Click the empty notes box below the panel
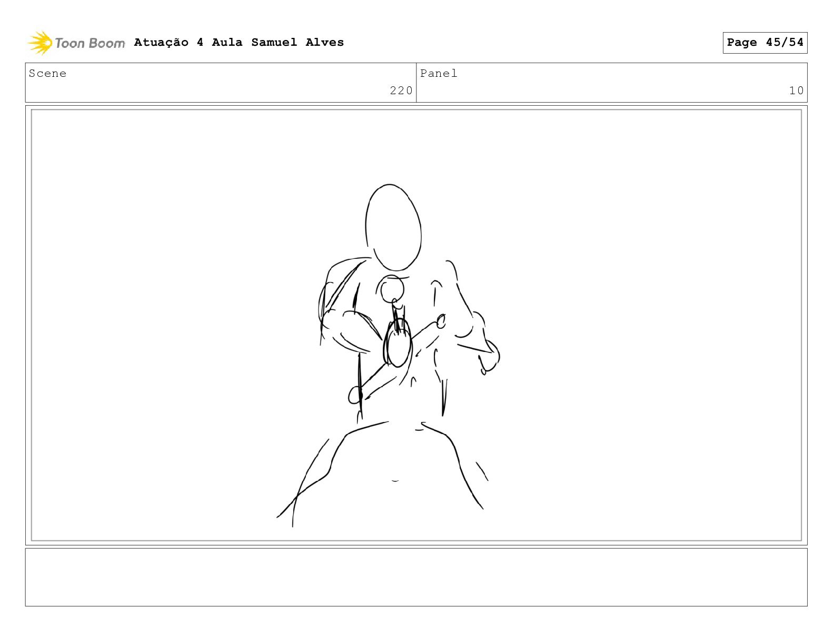 pos(416,577)
